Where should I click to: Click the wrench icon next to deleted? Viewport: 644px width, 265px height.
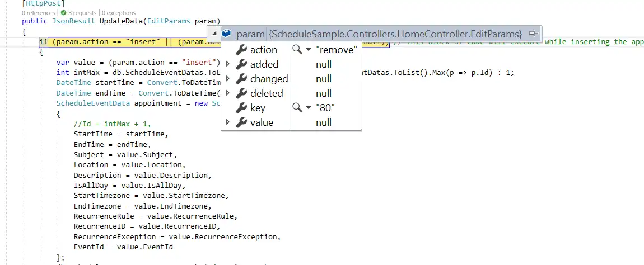coord(241,93)
